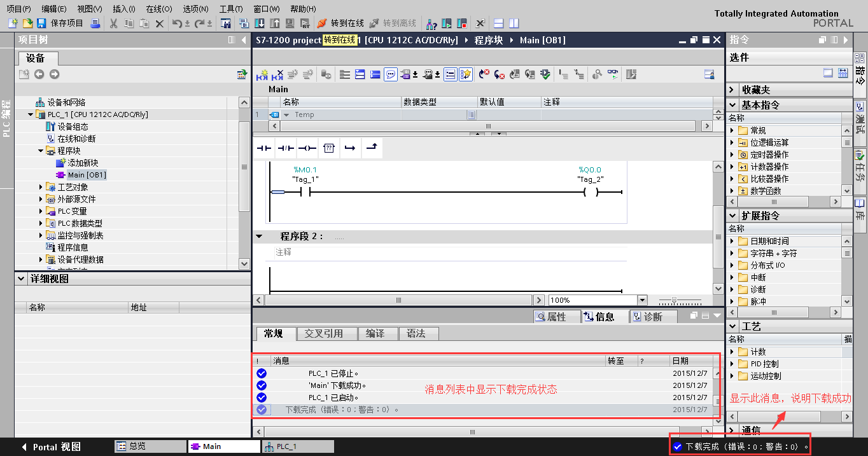Click 添加新块 in the project tree

click(x=78, y=163)
